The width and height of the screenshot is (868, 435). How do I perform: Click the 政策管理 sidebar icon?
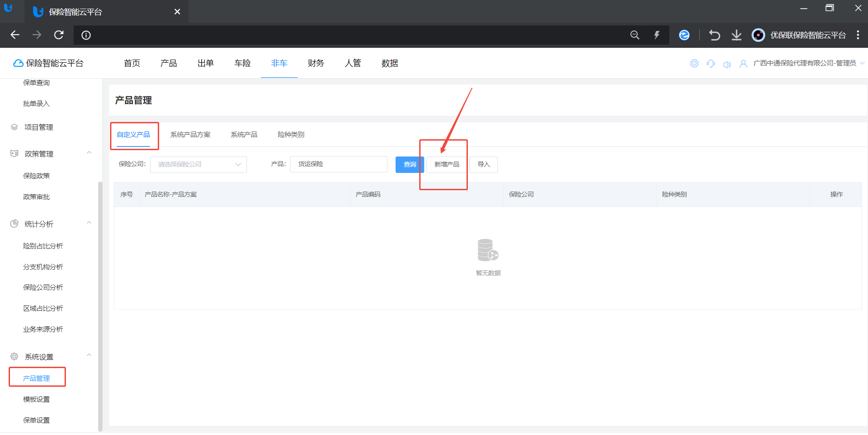15,154
